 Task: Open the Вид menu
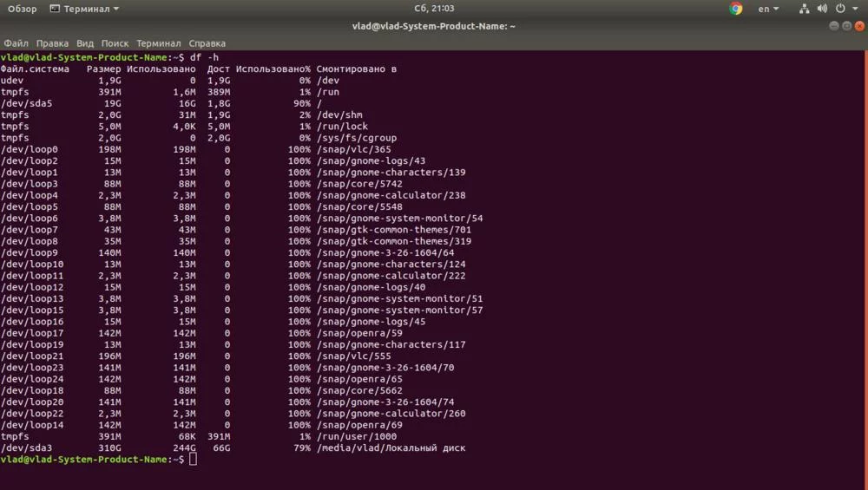(85, 43)
